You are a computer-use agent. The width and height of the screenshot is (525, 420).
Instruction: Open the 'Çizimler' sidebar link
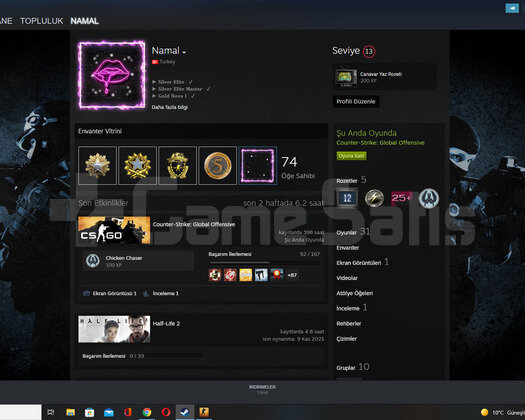347,339
